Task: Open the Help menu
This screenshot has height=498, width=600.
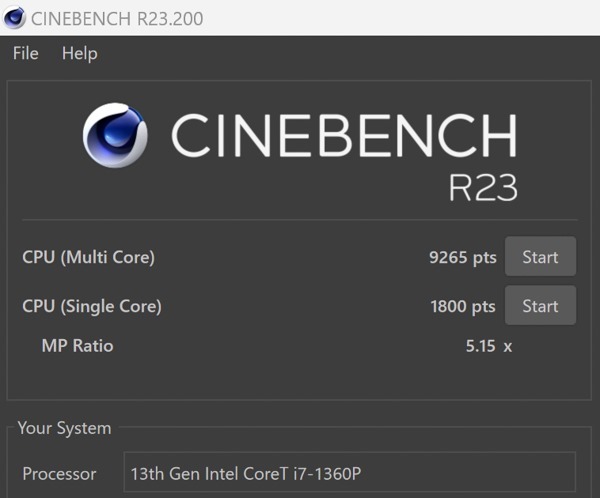Action: (x=80, y=54)
